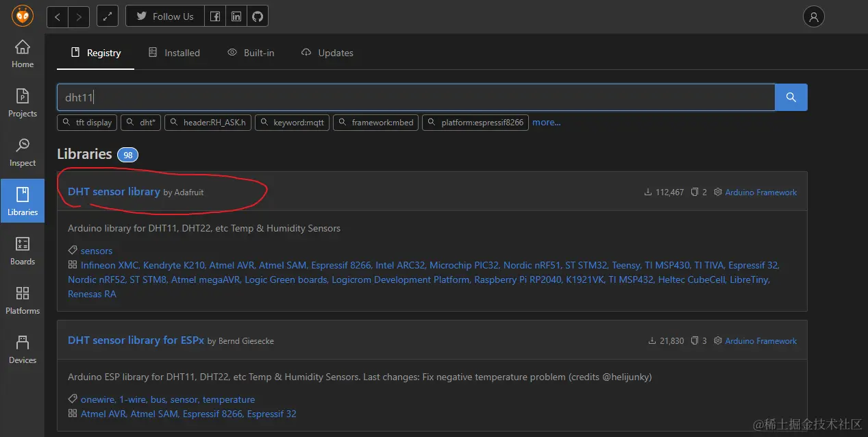Click the Kendryte K210 platform link
Screen dimensions: 868x437
[x=174, y=265]
